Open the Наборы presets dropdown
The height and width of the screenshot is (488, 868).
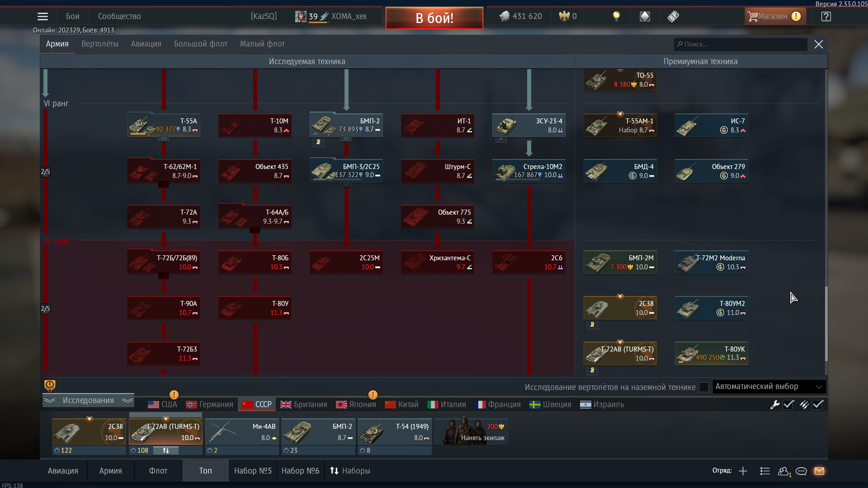(350, 471)
